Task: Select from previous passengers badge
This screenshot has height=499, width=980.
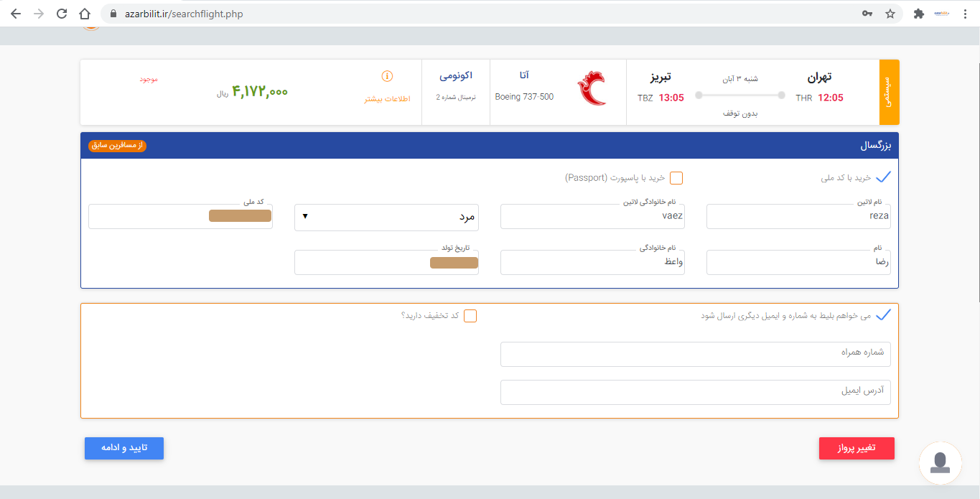Action: click(x=117, y=146)
